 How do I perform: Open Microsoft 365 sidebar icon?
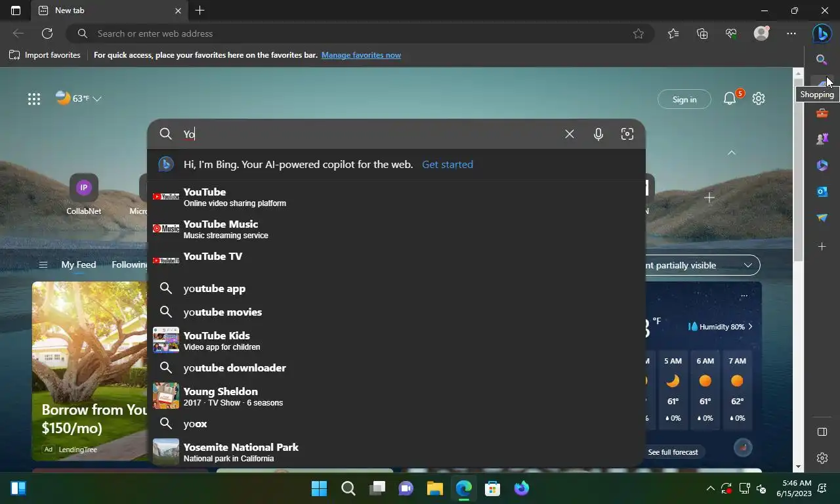click(x=822, y=165)
